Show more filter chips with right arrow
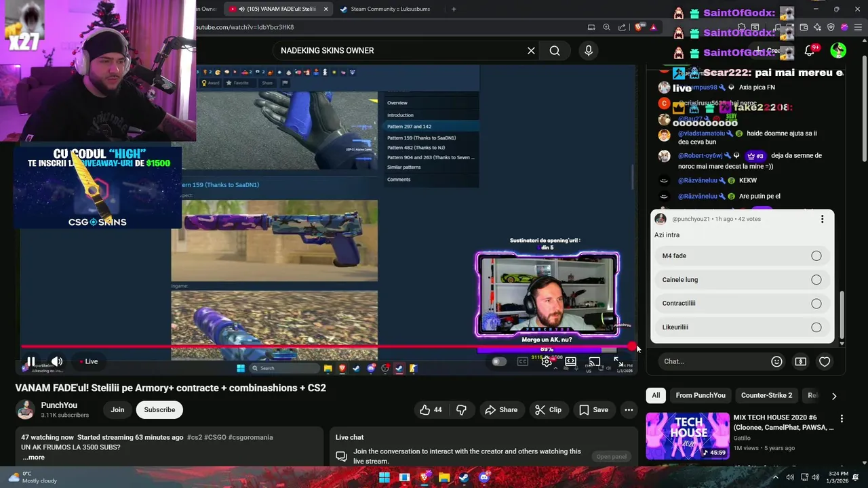 coord(834,396)
